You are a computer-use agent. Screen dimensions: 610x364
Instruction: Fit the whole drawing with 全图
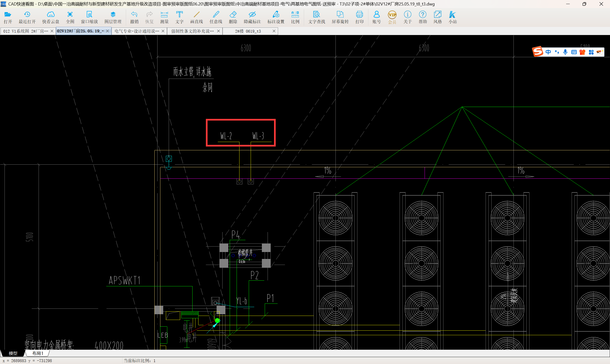point(70,17)
